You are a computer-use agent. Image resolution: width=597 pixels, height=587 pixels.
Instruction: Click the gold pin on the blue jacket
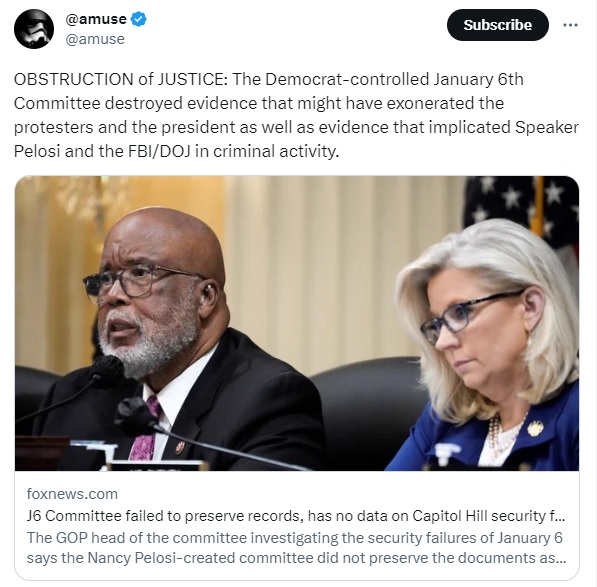(535, 428)
